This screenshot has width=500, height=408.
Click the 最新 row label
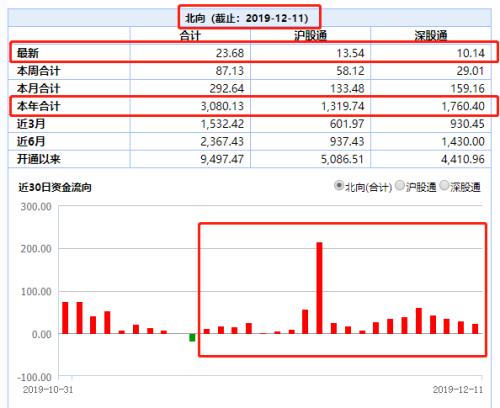click(28, 53)
